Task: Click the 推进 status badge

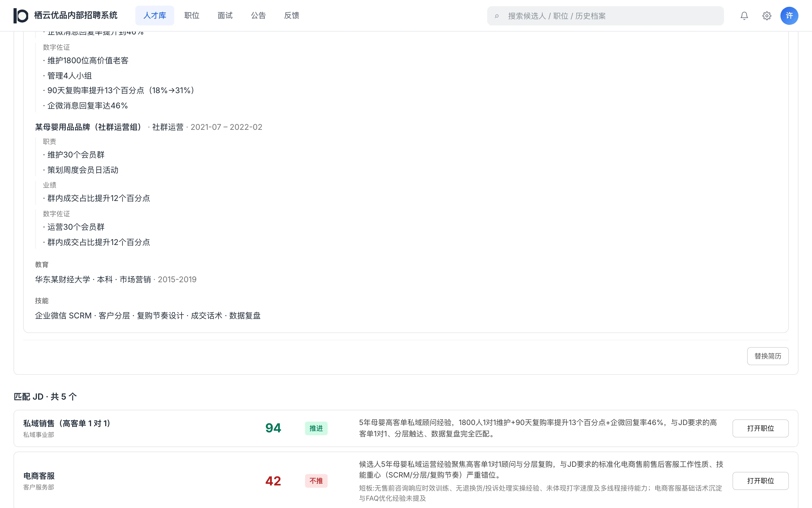Action: (x=316, y=428)
